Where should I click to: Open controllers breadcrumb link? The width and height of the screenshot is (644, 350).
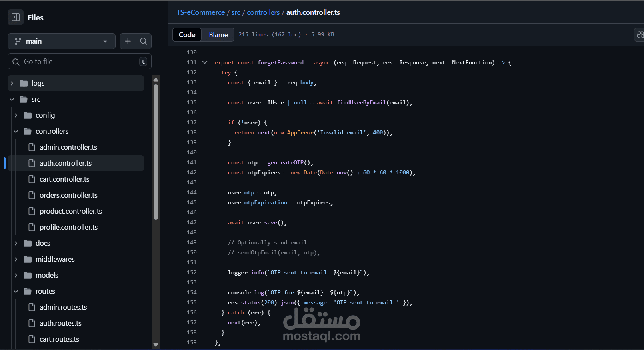263,12
